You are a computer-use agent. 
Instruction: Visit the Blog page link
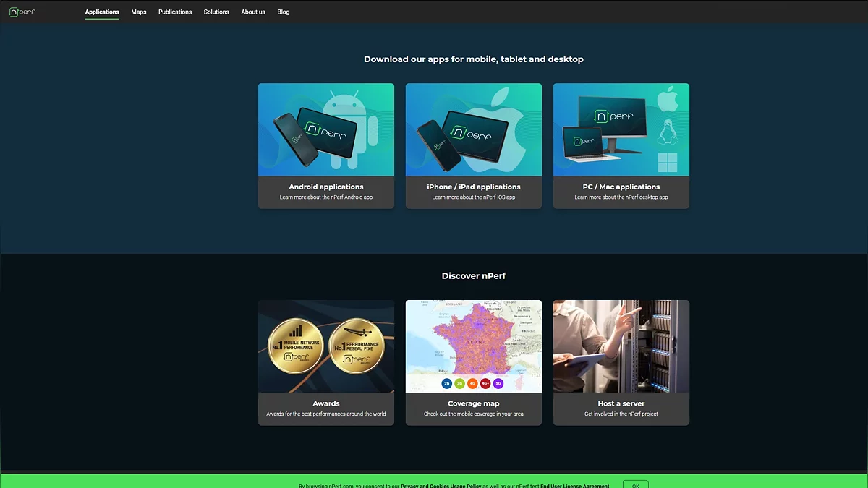284,12
